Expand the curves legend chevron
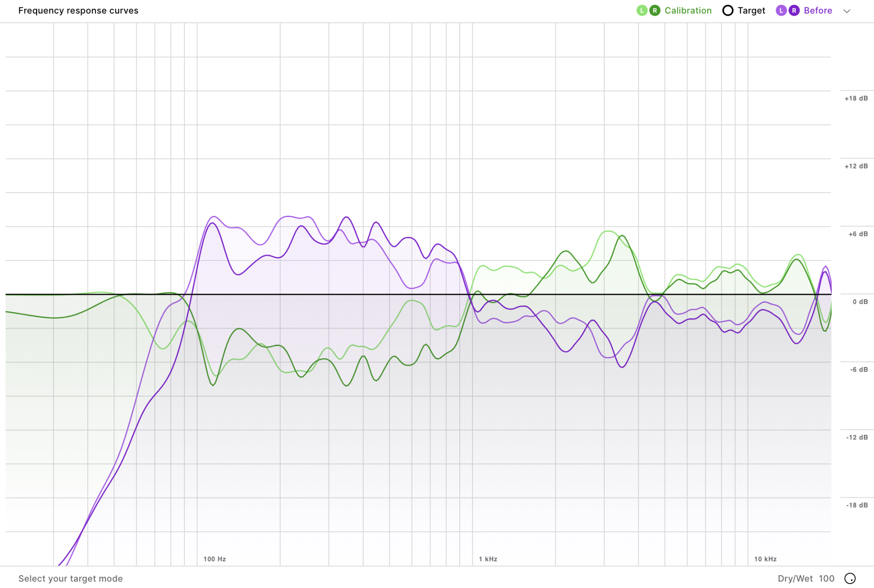The image size is (874, 588). click(x=847, y=11)
